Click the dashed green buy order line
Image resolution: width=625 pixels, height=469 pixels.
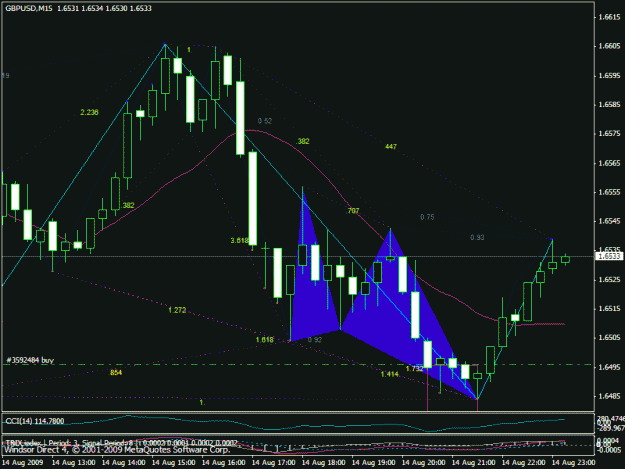(298, 365)
